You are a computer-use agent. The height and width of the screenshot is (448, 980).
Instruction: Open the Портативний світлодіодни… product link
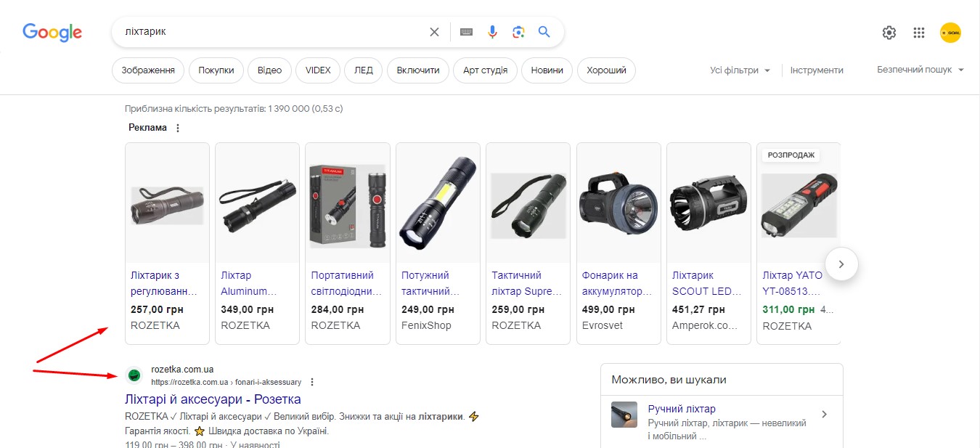346,283
